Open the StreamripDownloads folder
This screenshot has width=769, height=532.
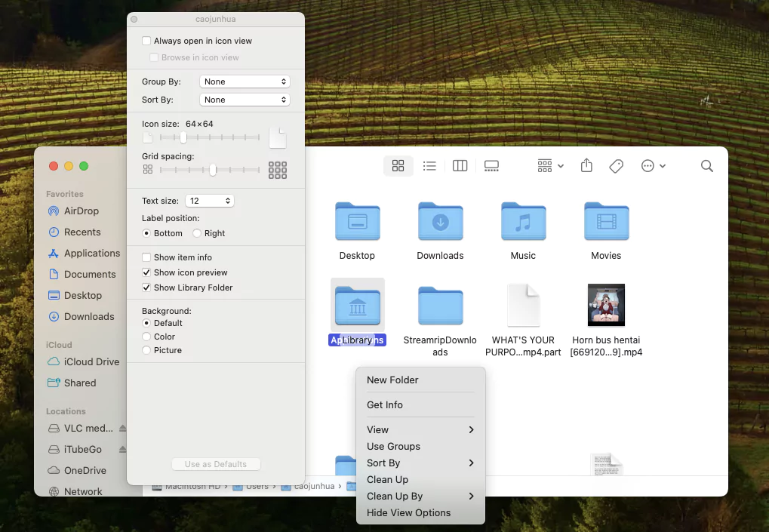(440, 306)
